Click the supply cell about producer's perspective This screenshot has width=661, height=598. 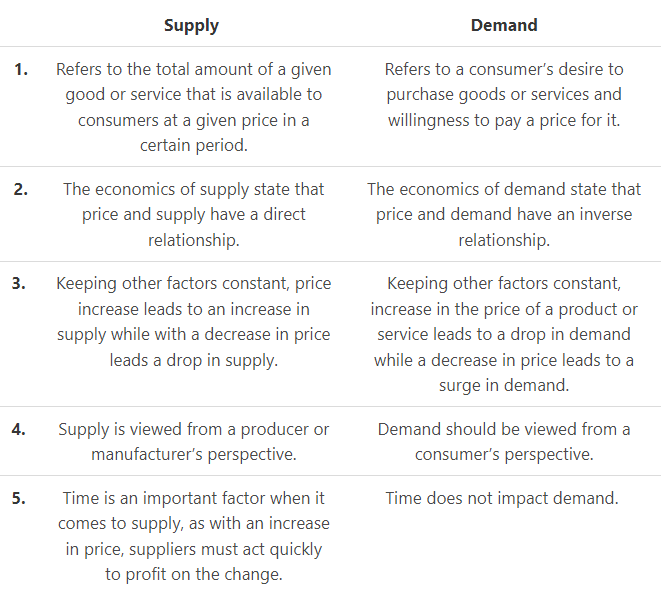point(193,442)
